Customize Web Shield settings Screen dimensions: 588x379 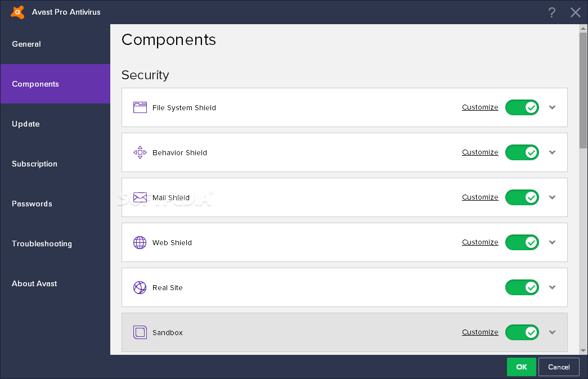point(480,242)
